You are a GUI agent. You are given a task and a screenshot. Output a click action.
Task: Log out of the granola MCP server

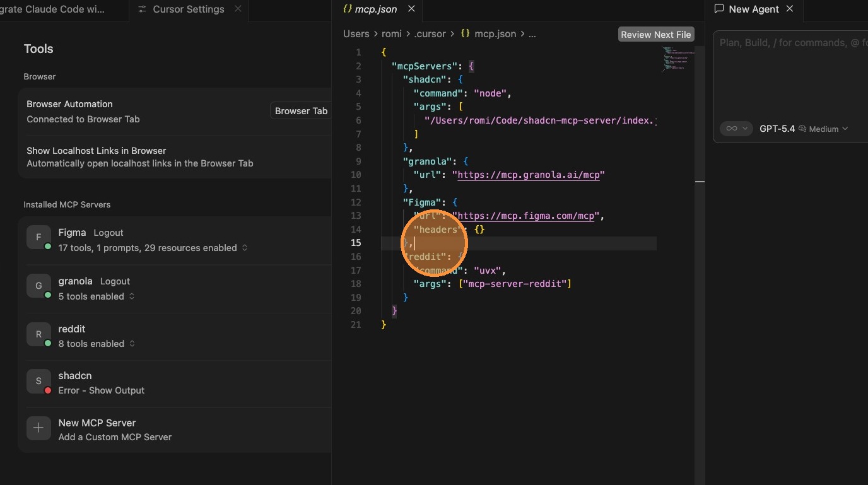tap(115, 281)
